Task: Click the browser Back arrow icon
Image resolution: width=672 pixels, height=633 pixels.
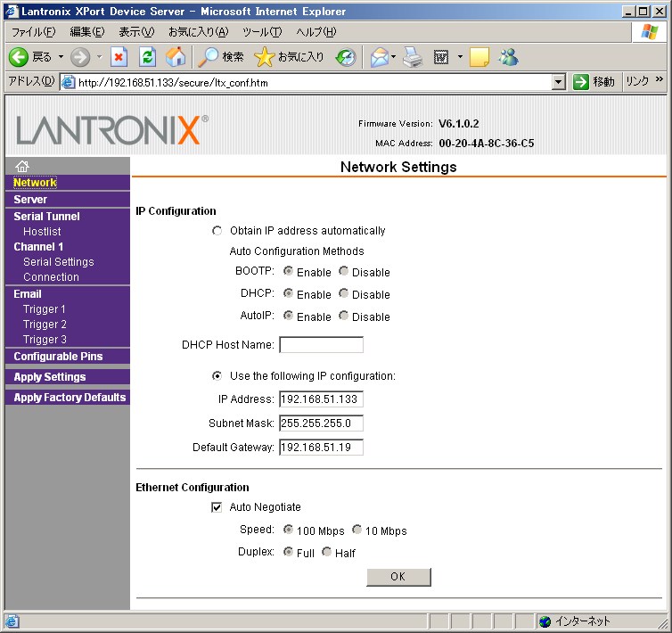Action: (19, 57)
